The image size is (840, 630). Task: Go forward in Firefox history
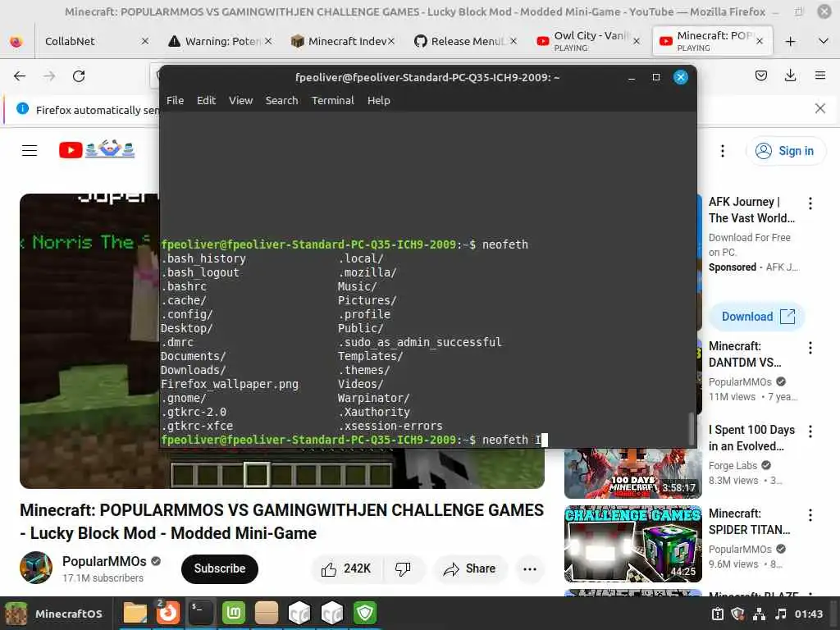click(x=49, y=76)
